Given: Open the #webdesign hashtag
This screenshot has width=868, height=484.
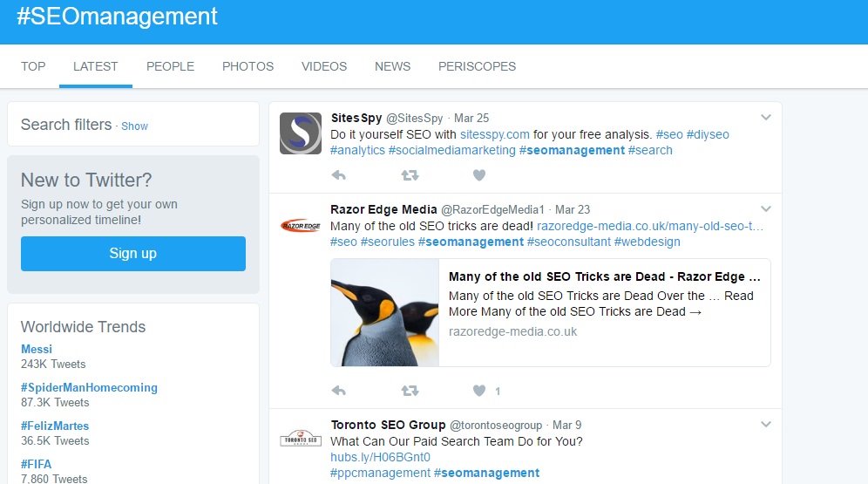Looking at the screenshot, I should point(648,242).
